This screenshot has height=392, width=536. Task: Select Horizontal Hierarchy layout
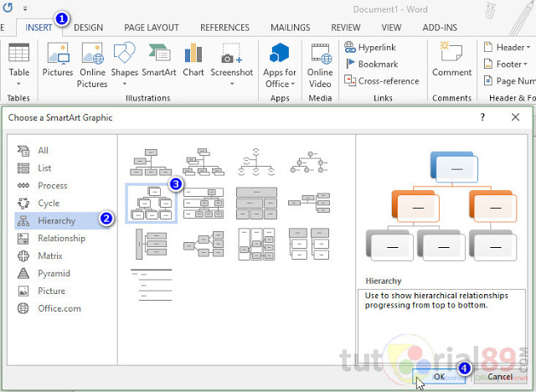[204, 244]
